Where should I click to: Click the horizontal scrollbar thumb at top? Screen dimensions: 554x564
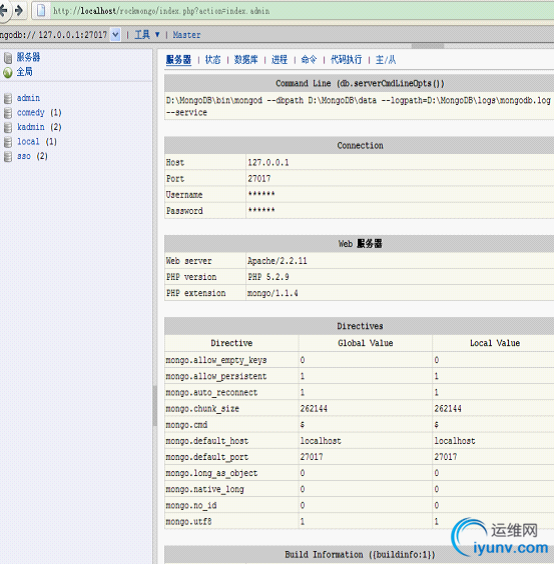pos(428,46)
